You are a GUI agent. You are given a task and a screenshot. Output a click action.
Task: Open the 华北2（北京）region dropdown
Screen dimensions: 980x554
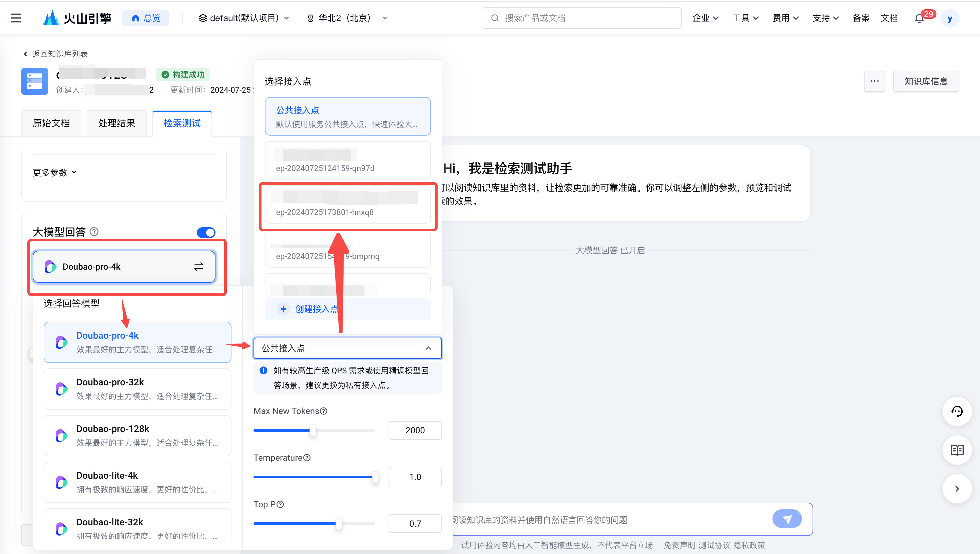(x=347, y=18)
